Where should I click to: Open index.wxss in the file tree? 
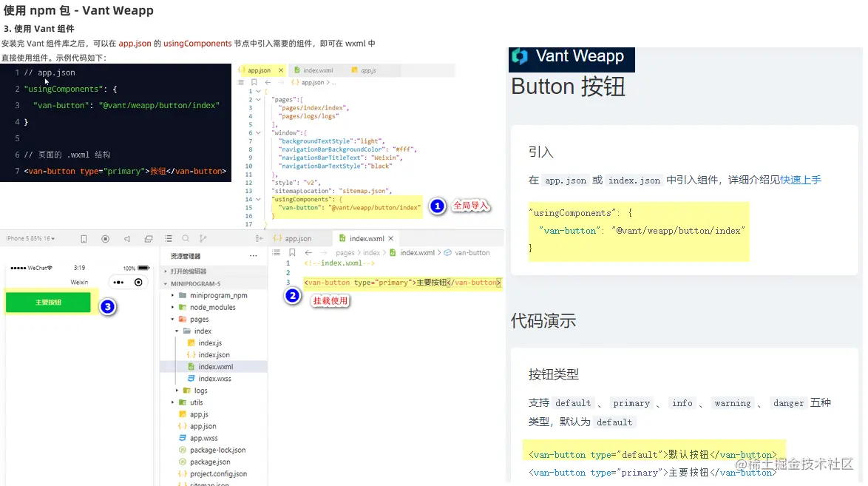click(x=215, y=379)
